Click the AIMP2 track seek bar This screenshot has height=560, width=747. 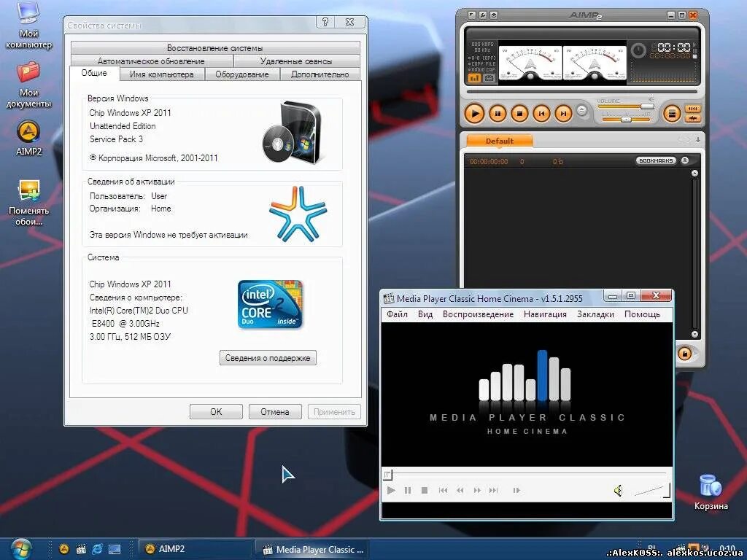coord(582,91)
